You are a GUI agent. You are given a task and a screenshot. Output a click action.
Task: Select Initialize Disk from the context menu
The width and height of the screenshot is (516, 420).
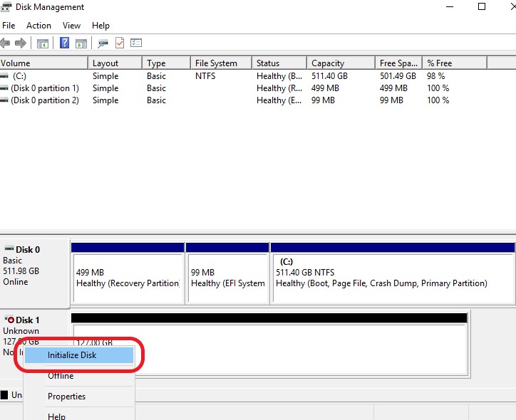[x=72, y=355]
